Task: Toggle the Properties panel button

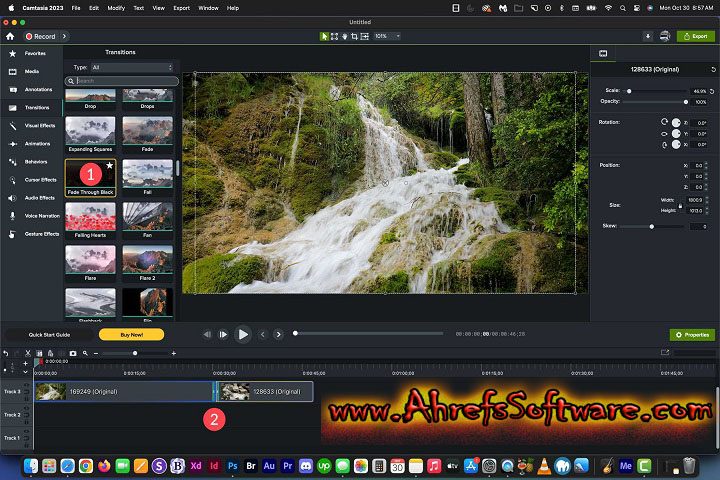Action: click(x=692, y=335)
